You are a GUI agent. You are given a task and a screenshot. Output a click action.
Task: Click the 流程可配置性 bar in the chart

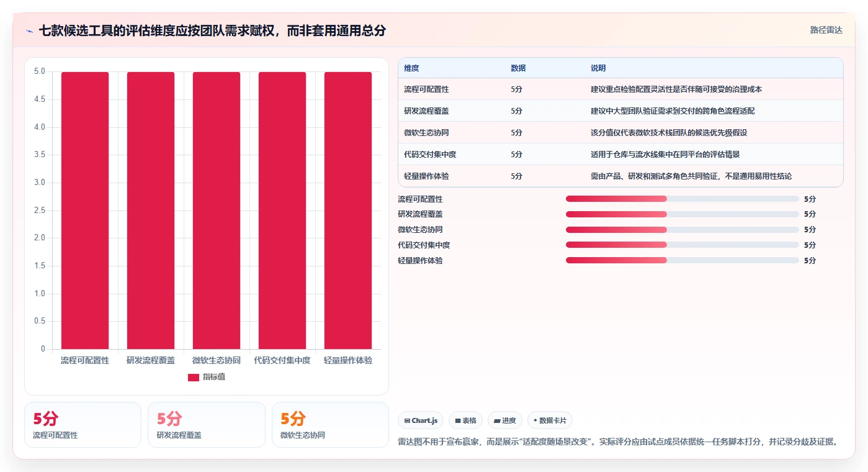pyautogui.click(x=85, y=211)
